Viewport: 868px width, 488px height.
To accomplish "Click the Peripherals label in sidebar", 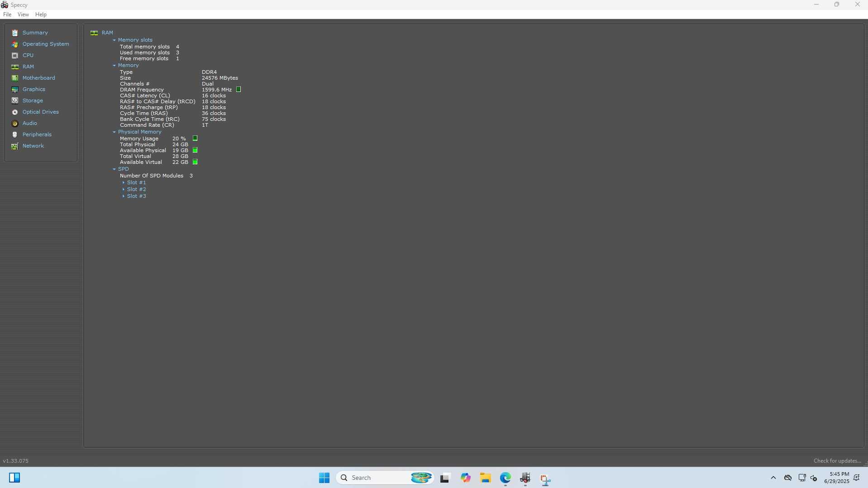I will click(37, 134).
